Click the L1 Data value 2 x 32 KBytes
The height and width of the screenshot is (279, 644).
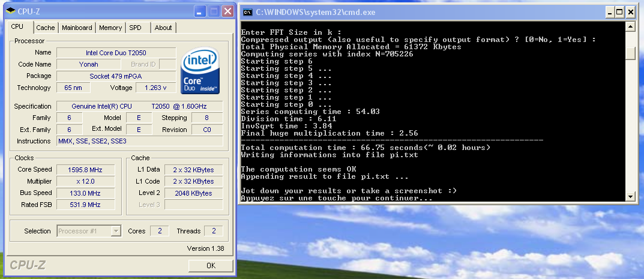tap(193, 169)
